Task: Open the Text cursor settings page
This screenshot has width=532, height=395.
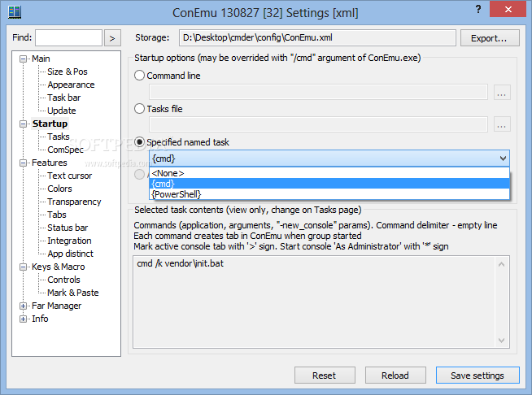Action: (70, 176)
